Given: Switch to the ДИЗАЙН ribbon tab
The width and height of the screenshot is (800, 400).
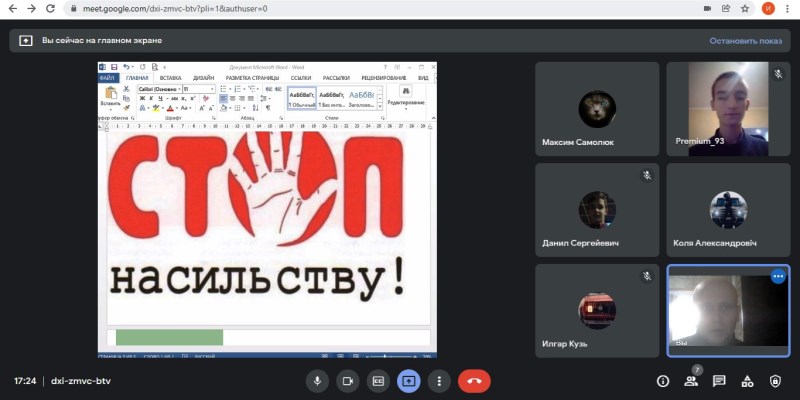Looking at the screenshot, I should tap(203, 77).
